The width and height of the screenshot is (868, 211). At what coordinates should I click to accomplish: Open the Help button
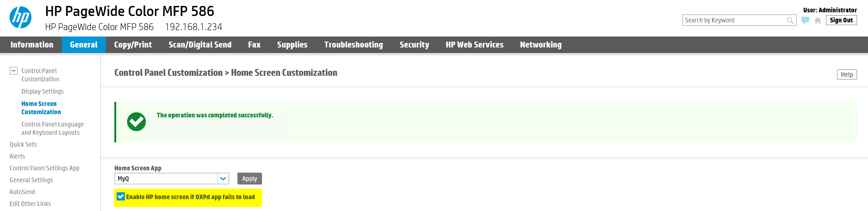point(847,74)
